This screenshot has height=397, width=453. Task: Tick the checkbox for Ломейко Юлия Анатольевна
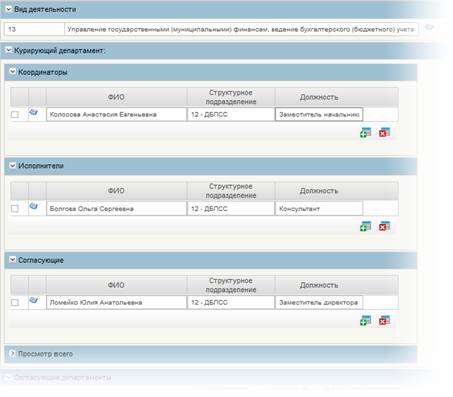point(15,303)
